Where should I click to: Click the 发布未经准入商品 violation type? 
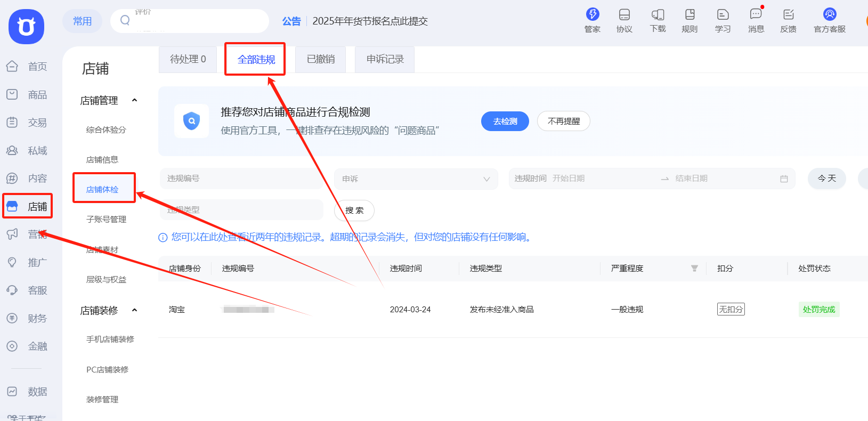click(x=502, y=310)
